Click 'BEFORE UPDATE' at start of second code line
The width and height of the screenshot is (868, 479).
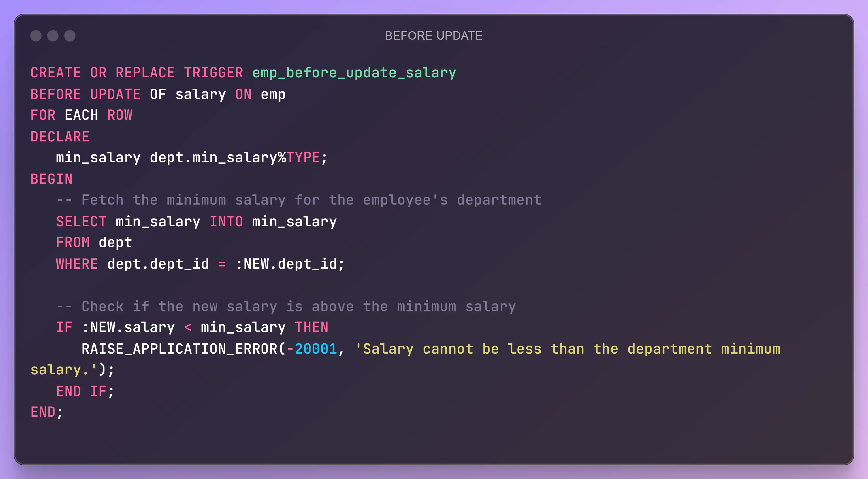[x=86, y=94]
